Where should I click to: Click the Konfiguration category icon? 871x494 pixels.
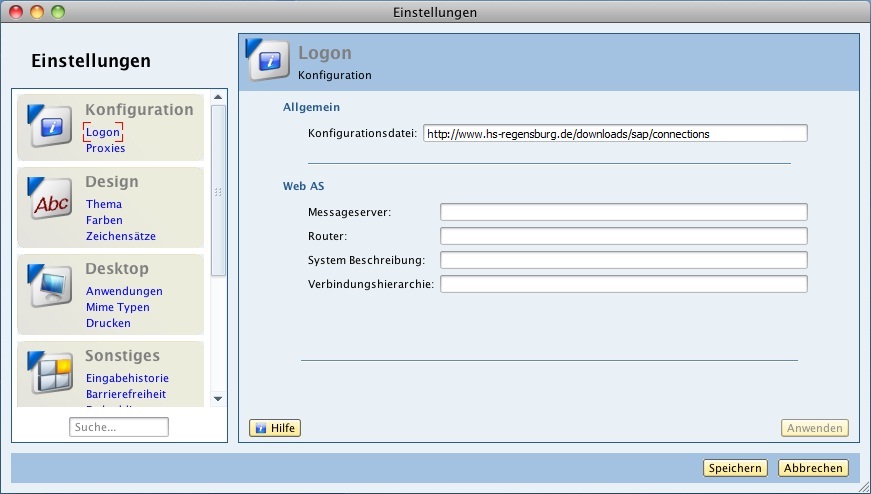50,126
